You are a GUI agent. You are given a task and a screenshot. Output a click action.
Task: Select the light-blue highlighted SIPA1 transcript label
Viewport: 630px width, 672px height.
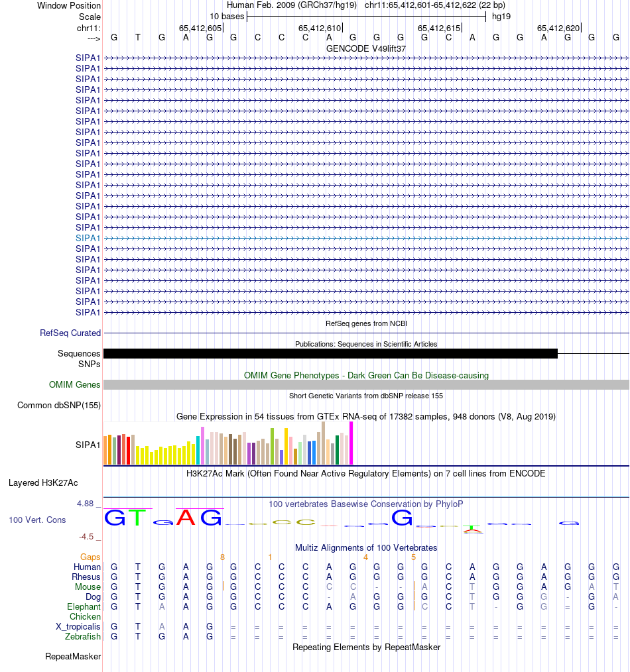[x=88, y=239]
